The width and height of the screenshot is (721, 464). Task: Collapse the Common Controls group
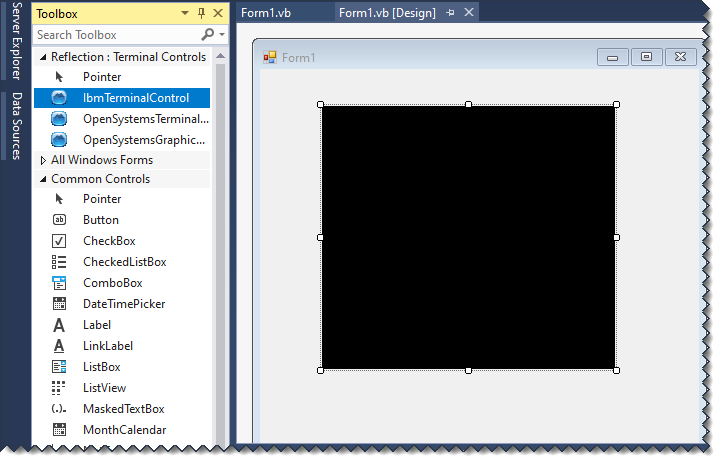coord(43,179)
